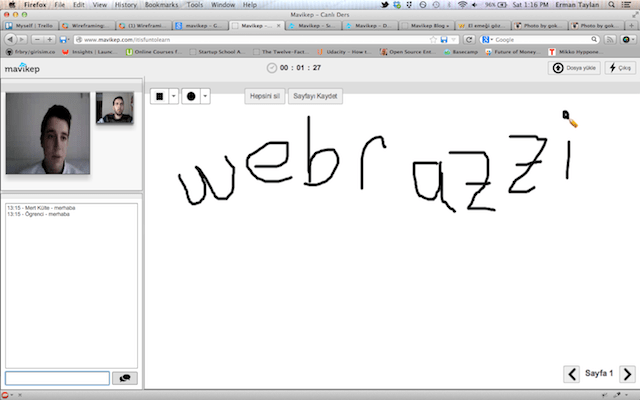Viewport: 640px width, 400px height.
Task: Expand the square tool dropdown arrow
Action: tap(173, 96)
